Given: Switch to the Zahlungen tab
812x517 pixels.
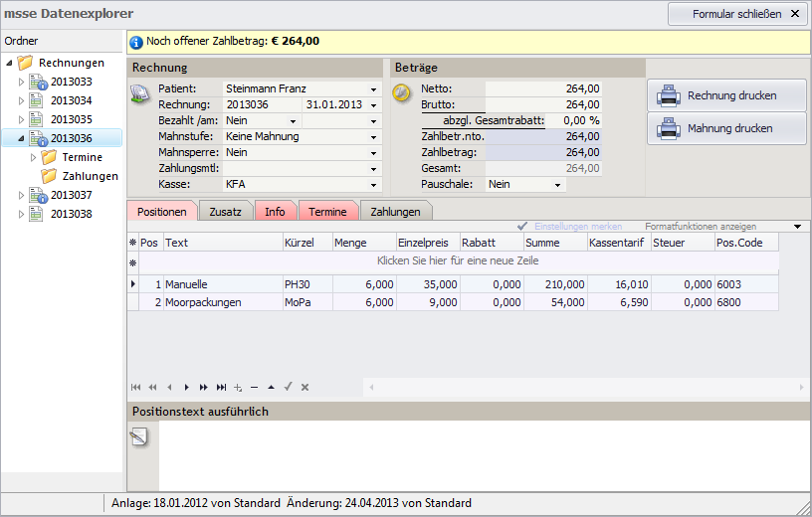Looking at the screenshot, I should (x=396, y=211).
